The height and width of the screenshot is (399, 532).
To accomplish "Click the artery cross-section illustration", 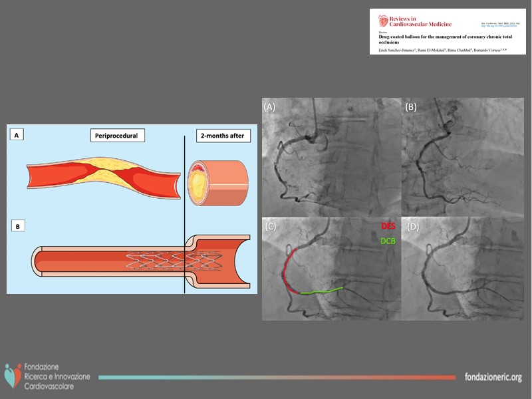I will pos(217,182).
